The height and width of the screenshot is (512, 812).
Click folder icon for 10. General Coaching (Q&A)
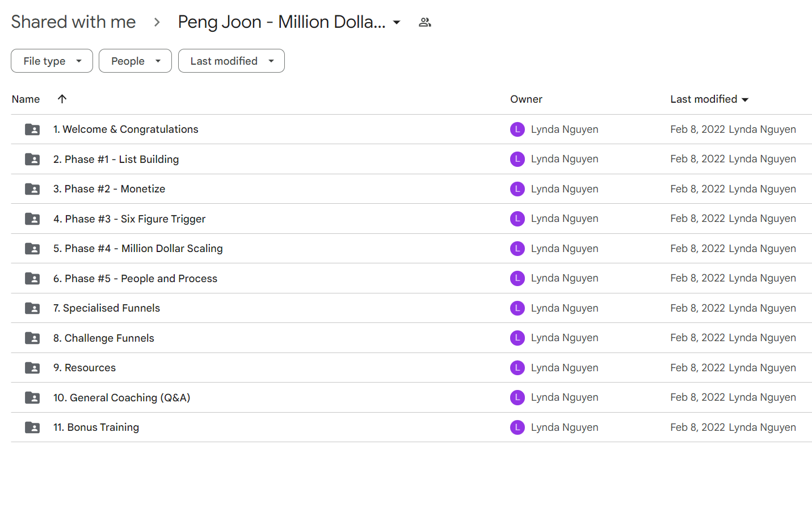point(32,398)
